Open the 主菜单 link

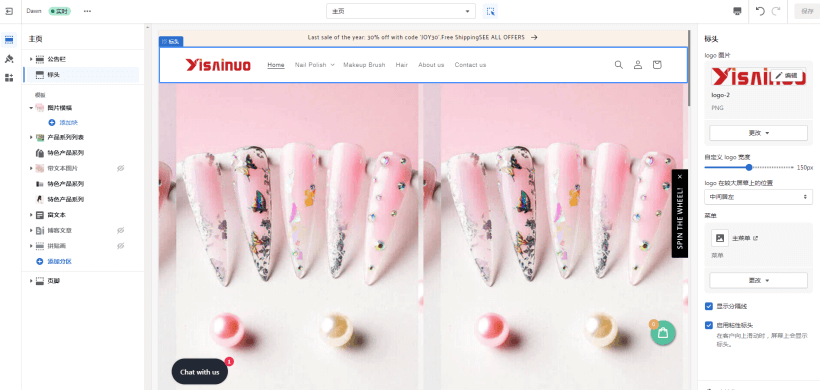[742, 238]
